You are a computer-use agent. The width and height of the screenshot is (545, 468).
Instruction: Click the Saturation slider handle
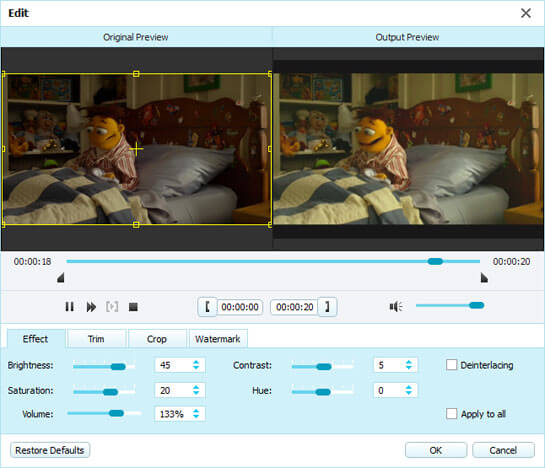pos(111,392)
